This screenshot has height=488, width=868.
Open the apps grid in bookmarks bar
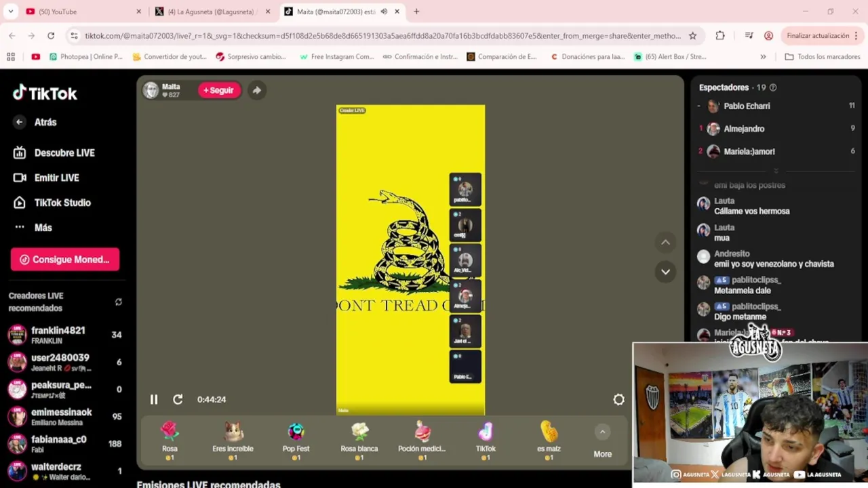click(11, 57)
